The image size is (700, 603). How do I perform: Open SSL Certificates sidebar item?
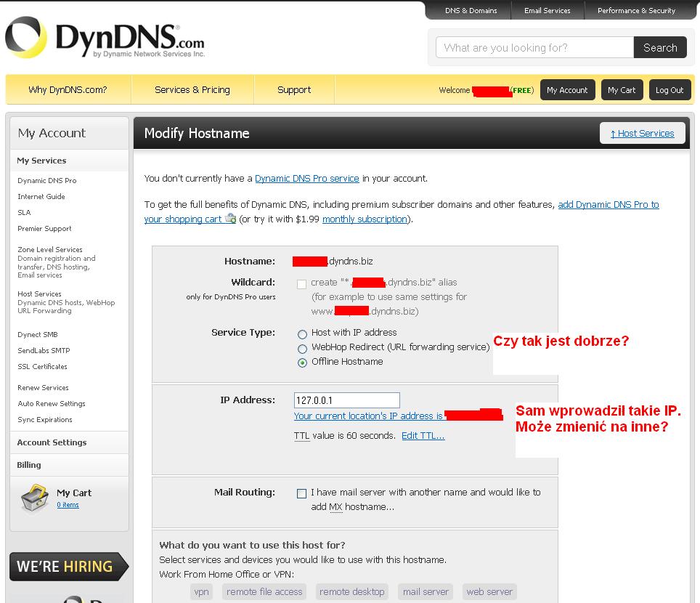(42, 367)
